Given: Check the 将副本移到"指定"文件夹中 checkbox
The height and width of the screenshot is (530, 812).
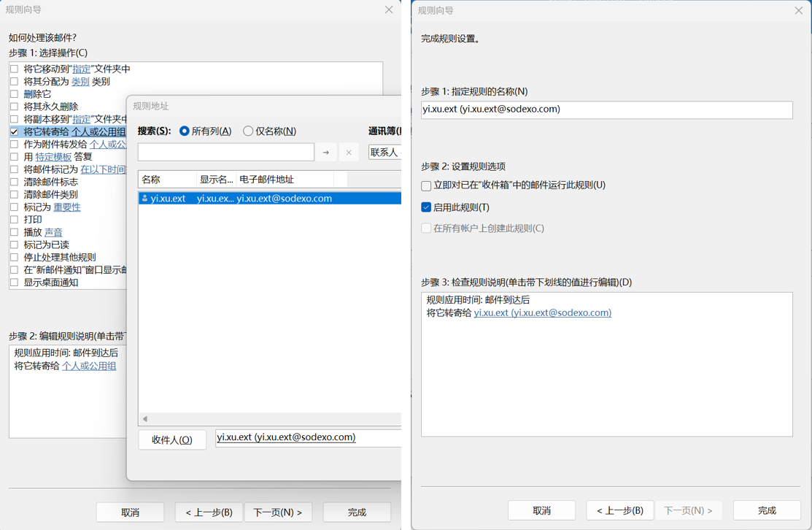Looking at the screenshot, I should pyautogui.click(x=14, y=119).
